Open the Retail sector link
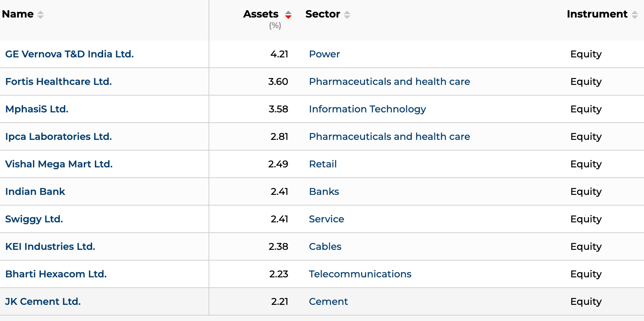Viewport: 644px width, 321px height. pyautogui.click(x=323, y=164)
